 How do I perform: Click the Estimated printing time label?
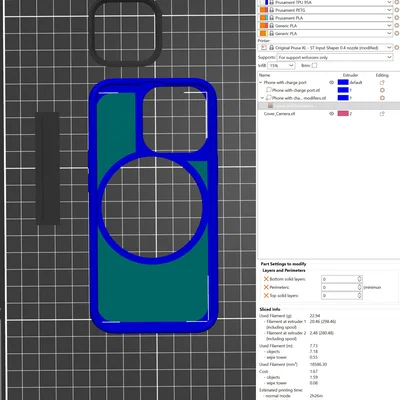281,390
